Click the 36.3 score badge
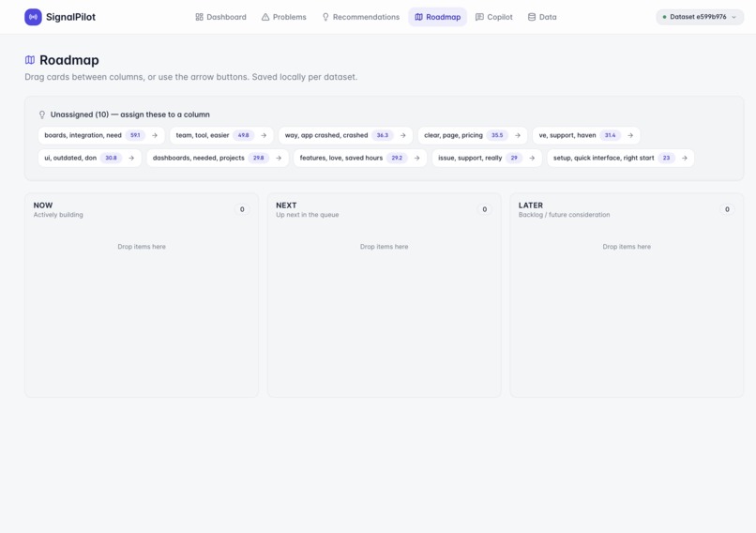This screenshot has height=533, width=756. point(383,135)
